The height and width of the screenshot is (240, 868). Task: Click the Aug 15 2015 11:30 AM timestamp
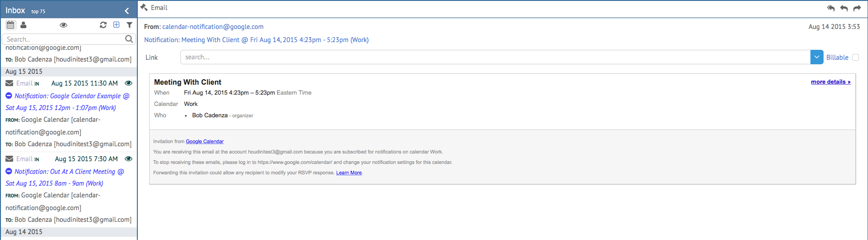84,83
